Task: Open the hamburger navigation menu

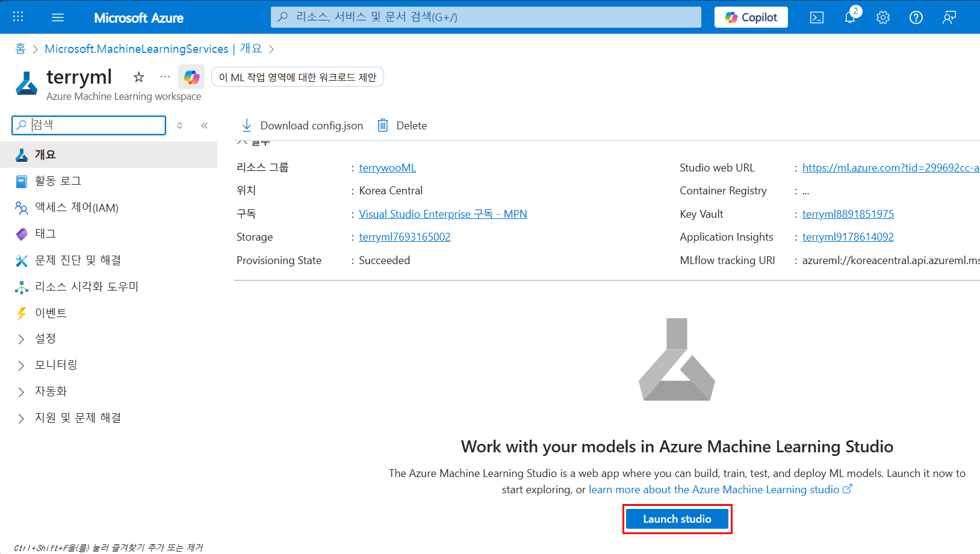Action: click(57, 17)
